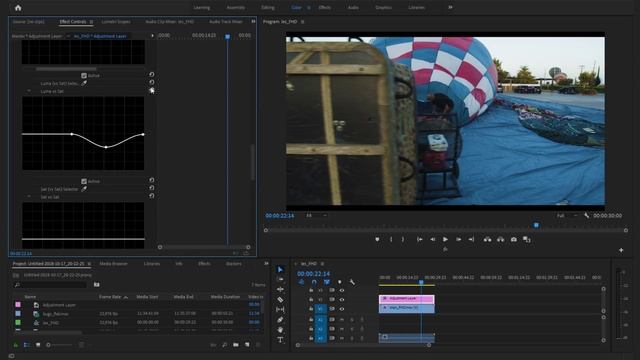Select the Track Select Forward tool
Image resolution: width=640 pixels, height=360 pixels.
(280, 279)
